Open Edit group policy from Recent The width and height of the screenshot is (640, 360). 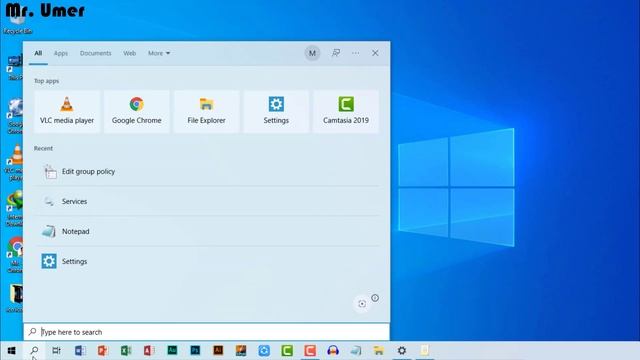click(207, 171)
